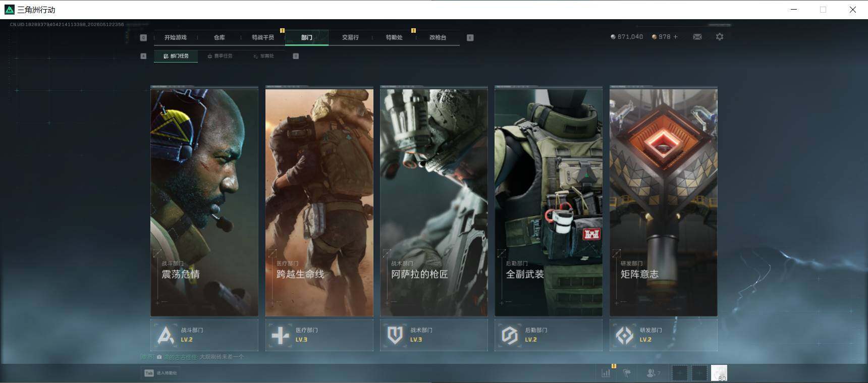
Task: Click the 医疗部门 LV.3 panel
Action: (319, 335)
